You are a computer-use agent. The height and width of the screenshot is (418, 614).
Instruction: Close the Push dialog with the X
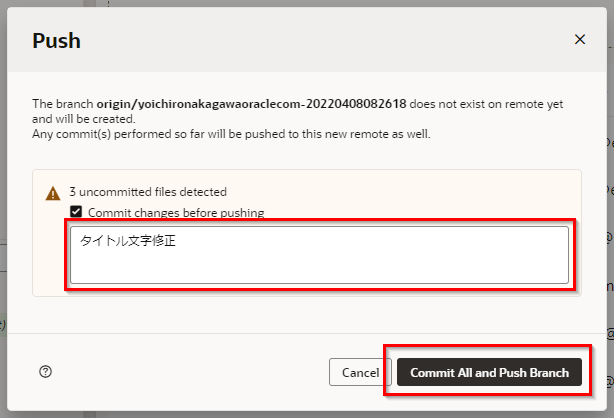tap(580, 39)
